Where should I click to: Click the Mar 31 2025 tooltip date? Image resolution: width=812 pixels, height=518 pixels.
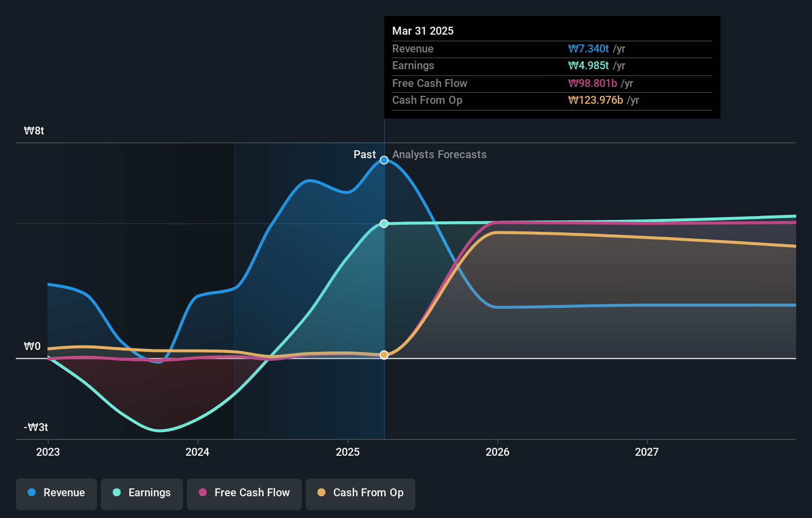tap(423, 31)
